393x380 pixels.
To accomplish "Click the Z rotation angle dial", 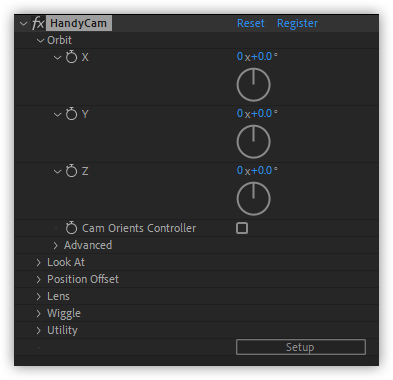I will pyautogui.click(x=253, y=199).
